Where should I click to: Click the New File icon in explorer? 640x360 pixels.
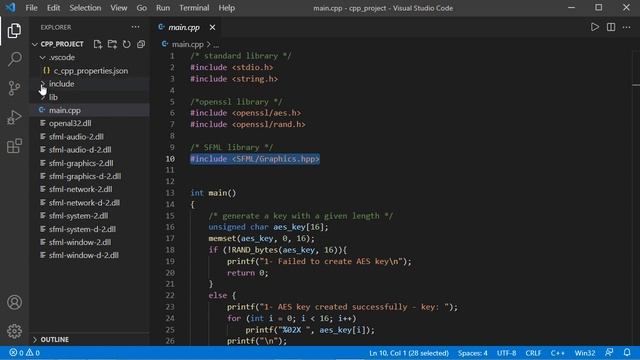tap(98, 44)
